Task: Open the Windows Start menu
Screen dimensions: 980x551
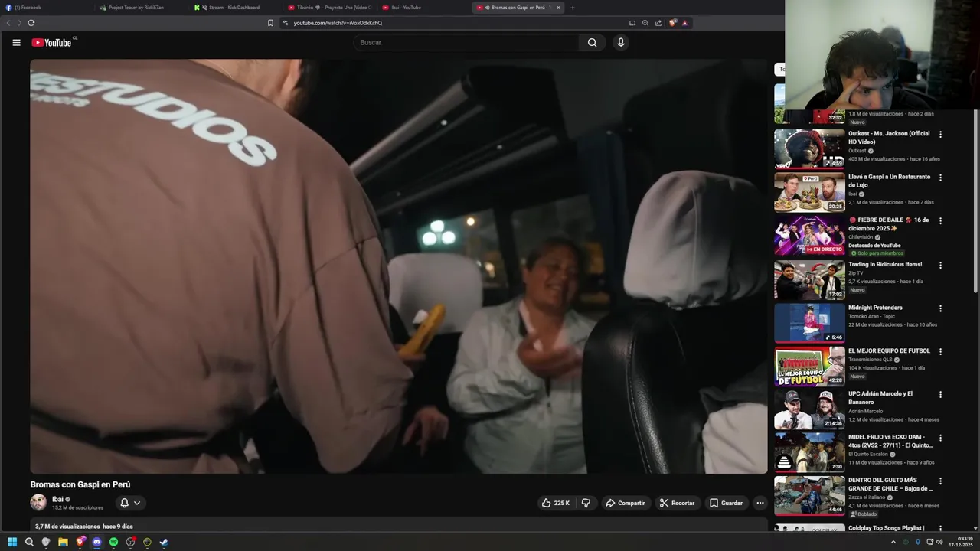Action: [x=12, y=542]
